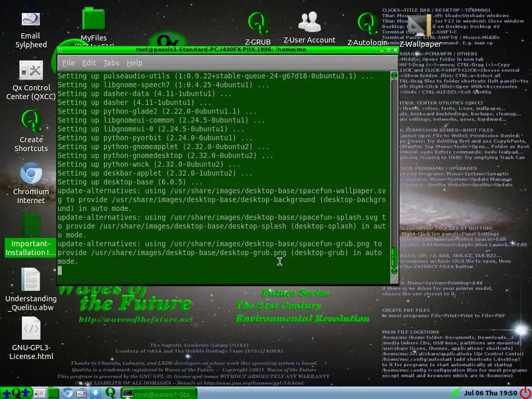Click the root@passis1 terminal taskbar button
Viewport: 532px width, 399px height.
[x=159, y=394]
